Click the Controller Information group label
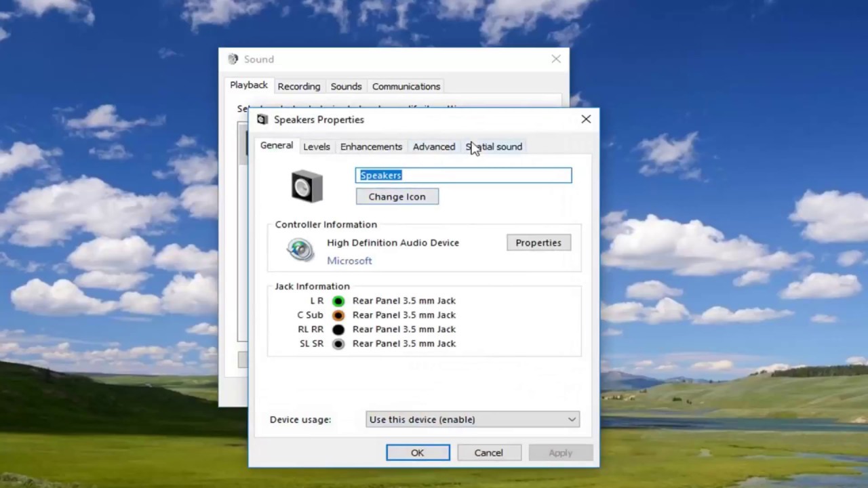This screenshot has width=868, height=488. click(x=326, y=224)
